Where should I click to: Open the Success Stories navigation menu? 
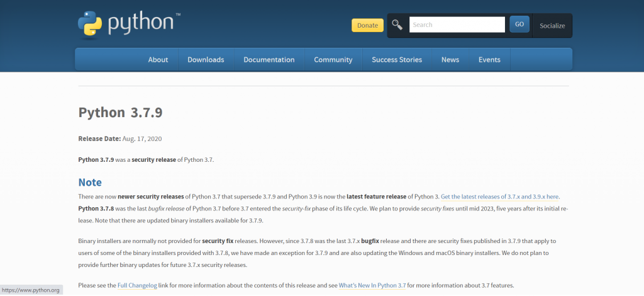397,60
